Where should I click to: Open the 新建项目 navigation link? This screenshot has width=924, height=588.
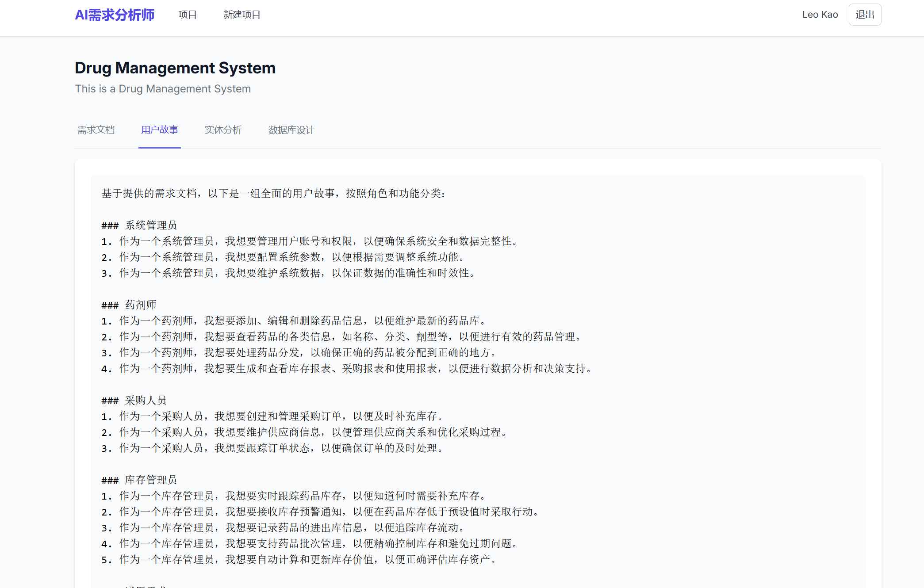(x=242, y=15)
